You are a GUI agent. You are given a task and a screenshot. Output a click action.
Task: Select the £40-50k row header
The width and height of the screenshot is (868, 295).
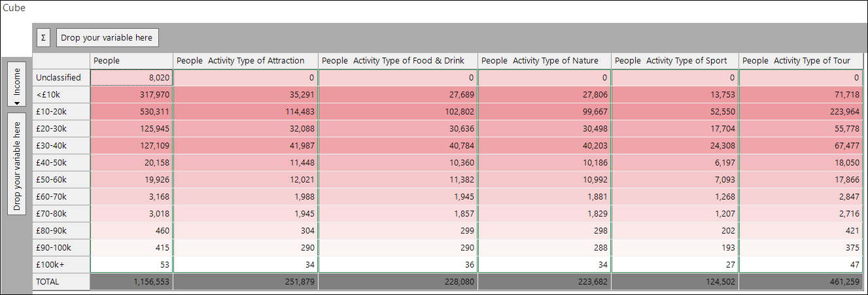coord(61,162)
